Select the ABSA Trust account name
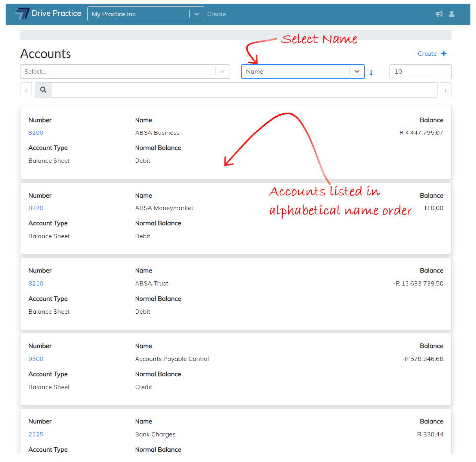This screenshot has height=462, width=476. 151,283
